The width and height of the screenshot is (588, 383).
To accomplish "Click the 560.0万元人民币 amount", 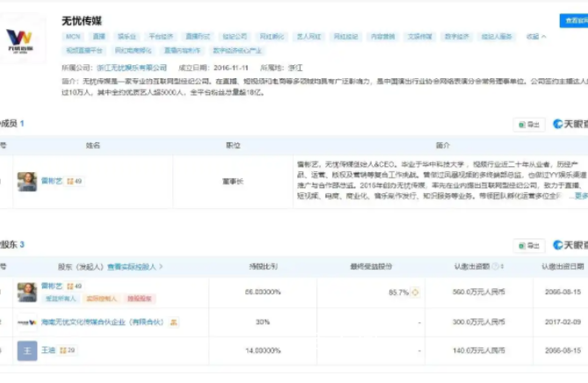I will (478, 292).
